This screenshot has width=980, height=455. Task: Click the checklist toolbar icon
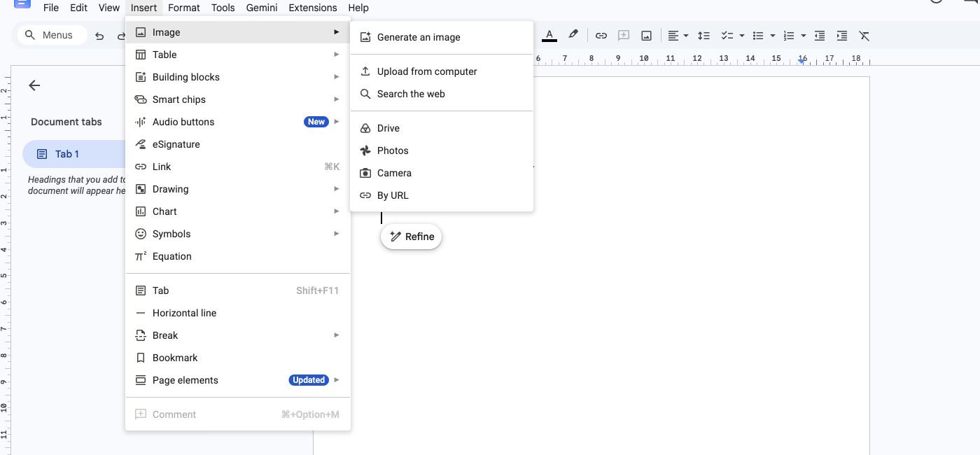(727, 35)
